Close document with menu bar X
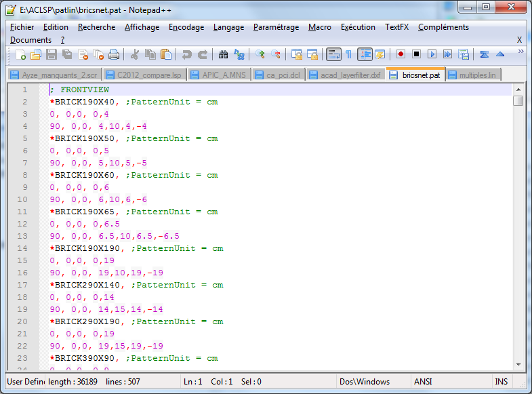 519,40
